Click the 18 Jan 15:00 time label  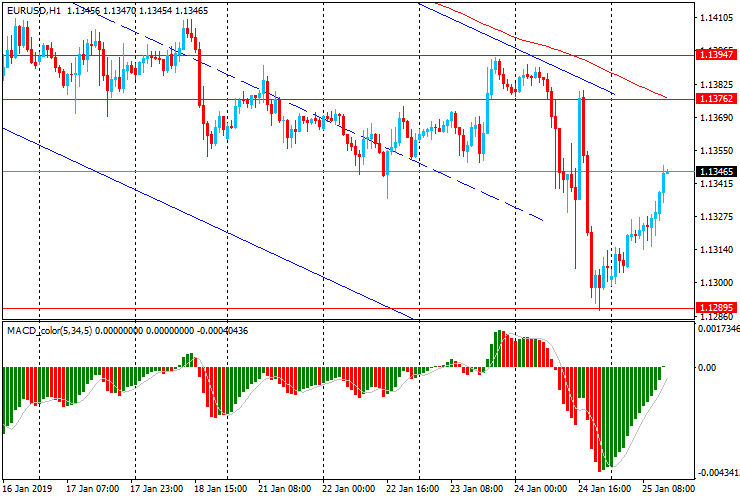[220, 489]
